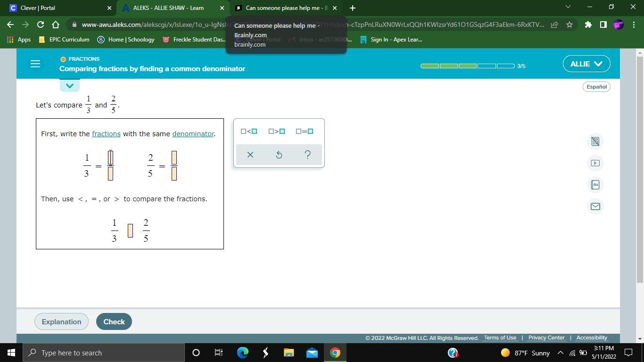The image size is (644, 362).
Task: Open the Mail app from taskbar
Action: [312, 353]
